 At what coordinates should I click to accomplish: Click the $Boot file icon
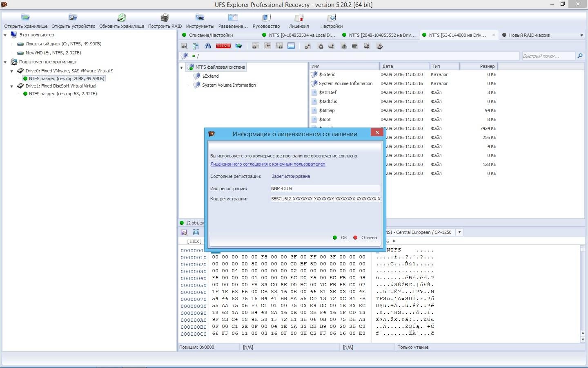coord(314,119)
